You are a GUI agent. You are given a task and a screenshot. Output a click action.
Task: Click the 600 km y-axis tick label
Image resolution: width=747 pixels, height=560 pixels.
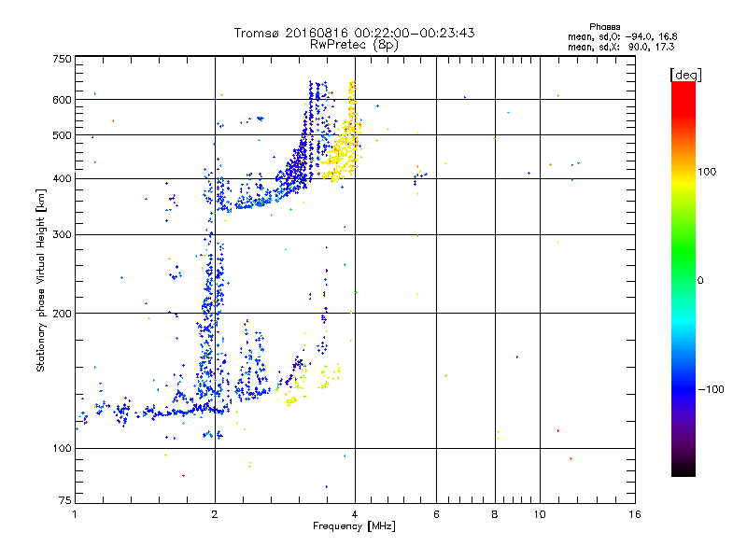[x=62, y=100]
